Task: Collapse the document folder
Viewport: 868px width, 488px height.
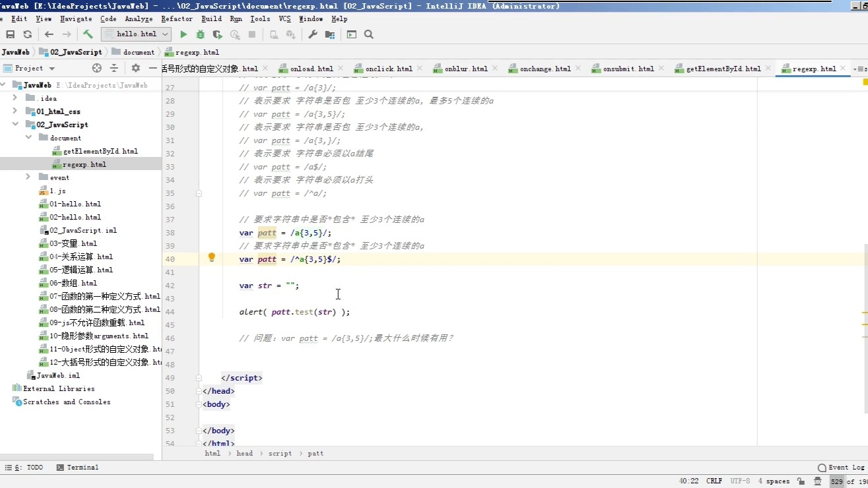Action: (x=28, y=138)
